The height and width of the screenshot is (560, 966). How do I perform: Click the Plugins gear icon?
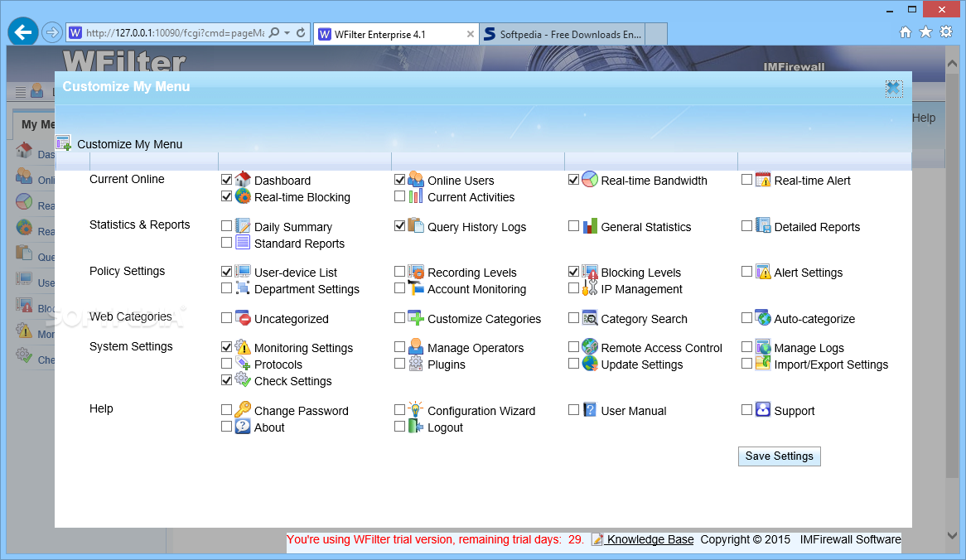[x=416, y=363]
